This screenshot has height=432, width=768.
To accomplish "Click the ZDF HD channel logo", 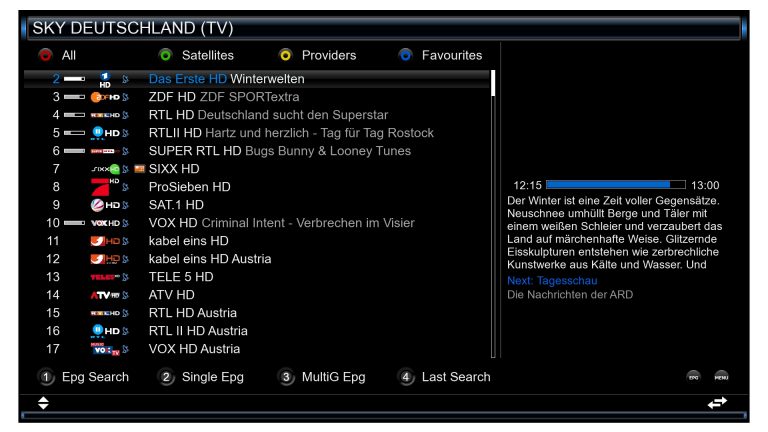I will pos(105,97).
